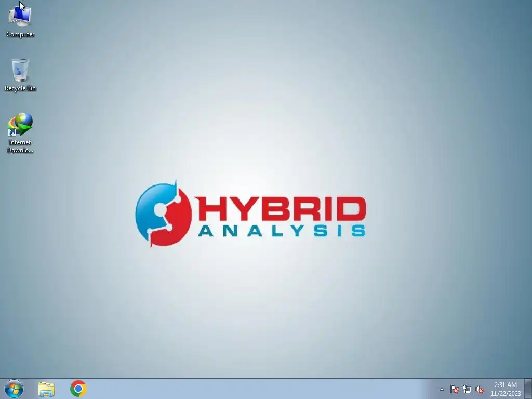Open the Windows Start menu

[14, 389]
